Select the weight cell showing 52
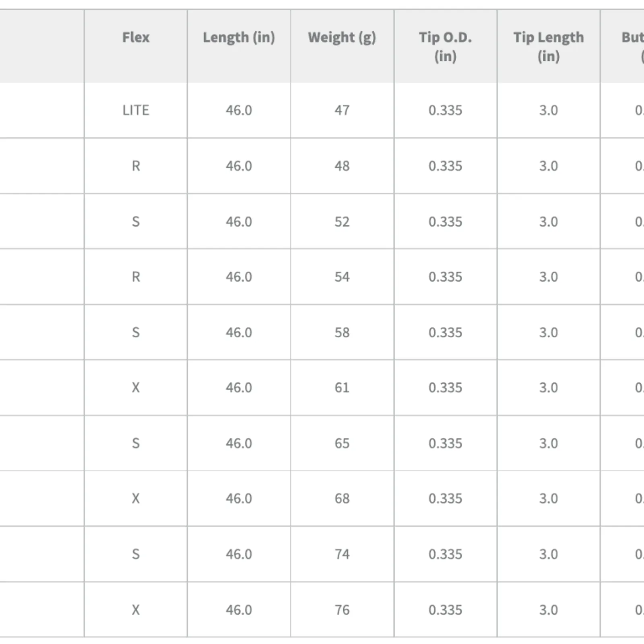This screenshot has width=644, height=644. [x=342, y=221]
